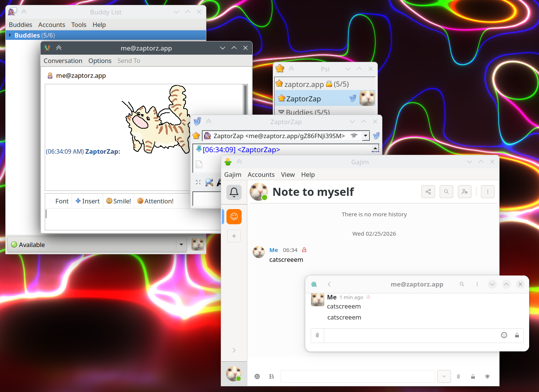Open the Gajim activity bell icon
The height and width of the screenshot is (392, 539).
234,192
